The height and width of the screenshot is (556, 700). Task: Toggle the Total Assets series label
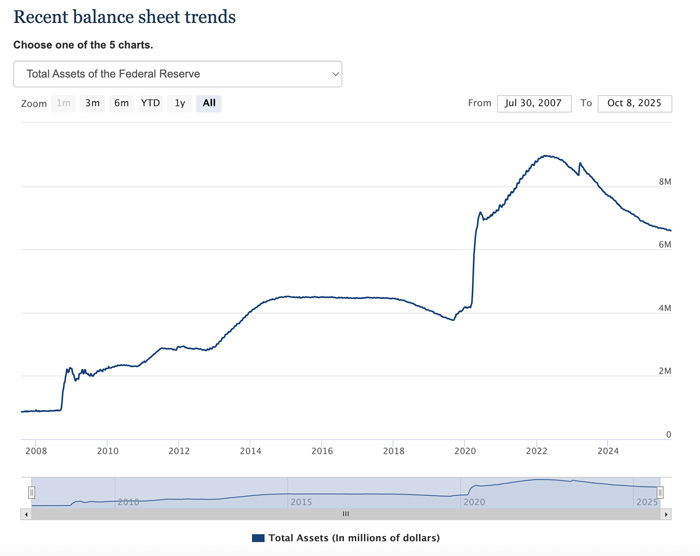pyautogui.click(x=353, y=538)
